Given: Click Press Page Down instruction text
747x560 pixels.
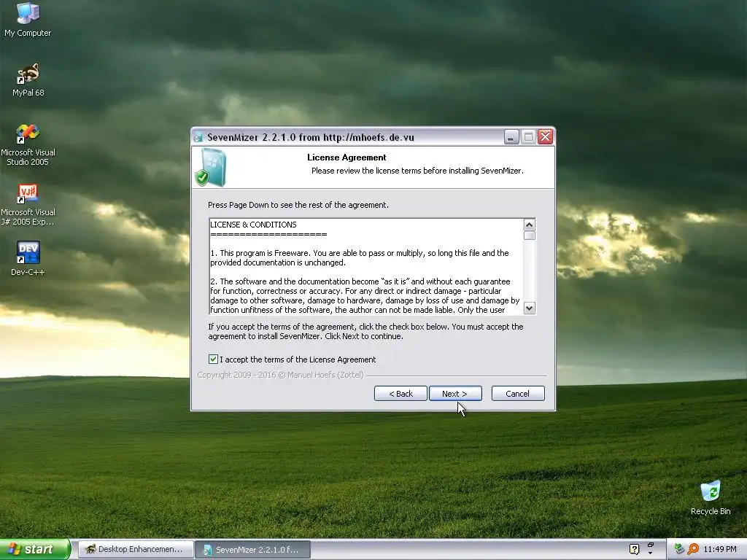Looking at the screenshot, I should coord(298,205).
